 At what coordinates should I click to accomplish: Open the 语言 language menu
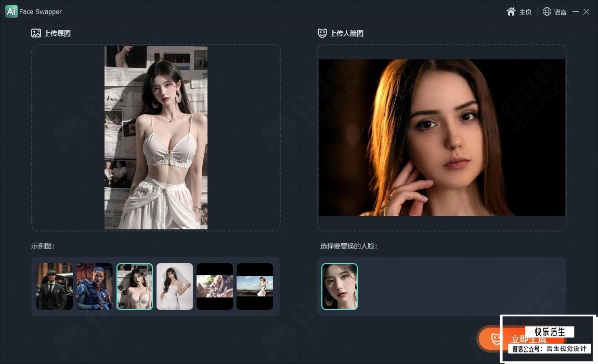tap(554, 12)
